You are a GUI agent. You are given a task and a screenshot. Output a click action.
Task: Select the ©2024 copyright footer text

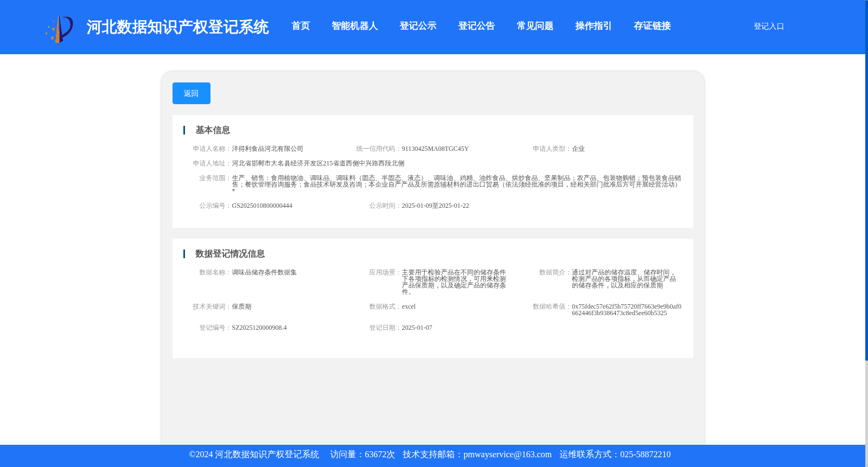pyautogui.click(x=254, y=455)
